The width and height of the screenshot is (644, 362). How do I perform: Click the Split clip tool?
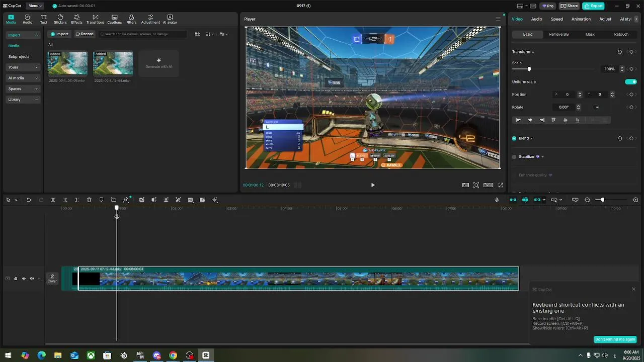[x=53, y=200]
